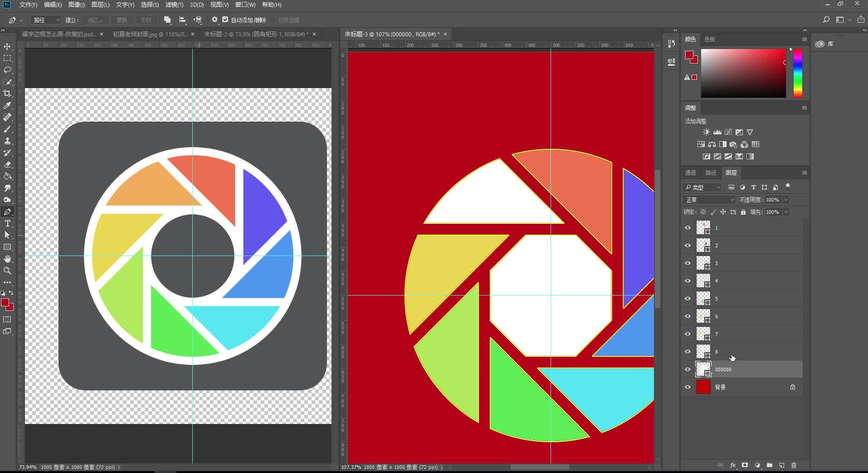Open the 图像(I) menu

click(x=76, y=5)
